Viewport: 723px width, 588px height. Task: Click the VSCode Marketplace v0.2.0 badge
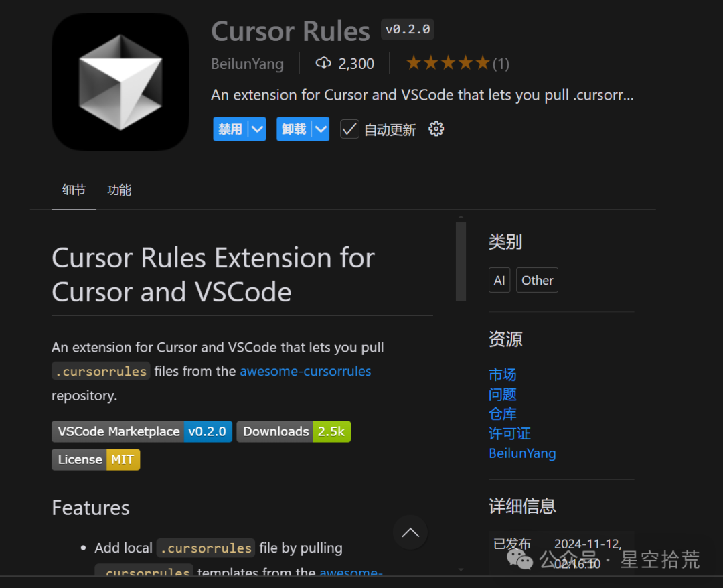tap(141, 431)
